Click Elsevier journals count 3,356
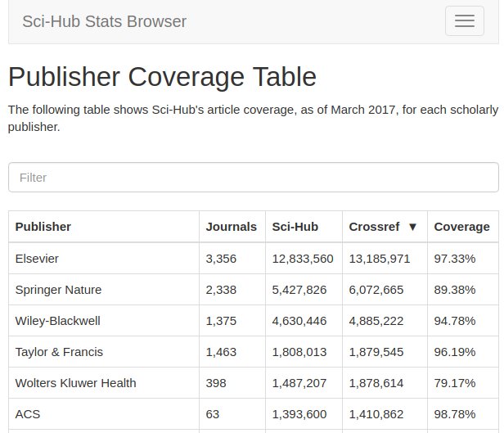Screen dimensions: 504x433 (x=221, y=259)
